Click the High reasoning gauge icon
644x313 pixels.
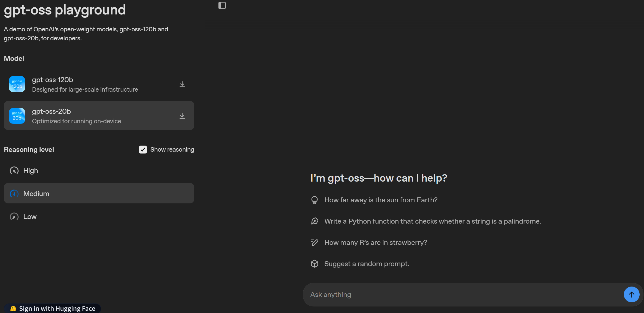click(14, 171)
